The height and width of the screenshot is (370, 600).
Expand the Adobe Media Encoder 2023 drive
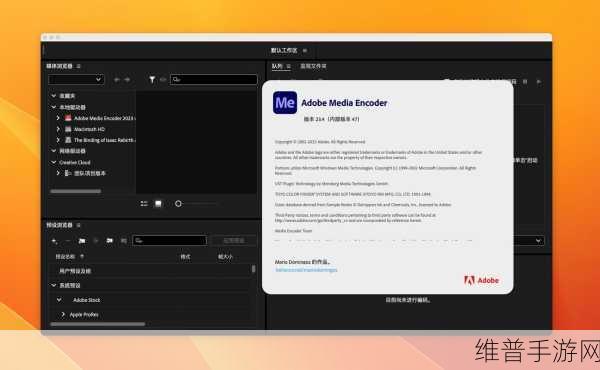point(58,118)
